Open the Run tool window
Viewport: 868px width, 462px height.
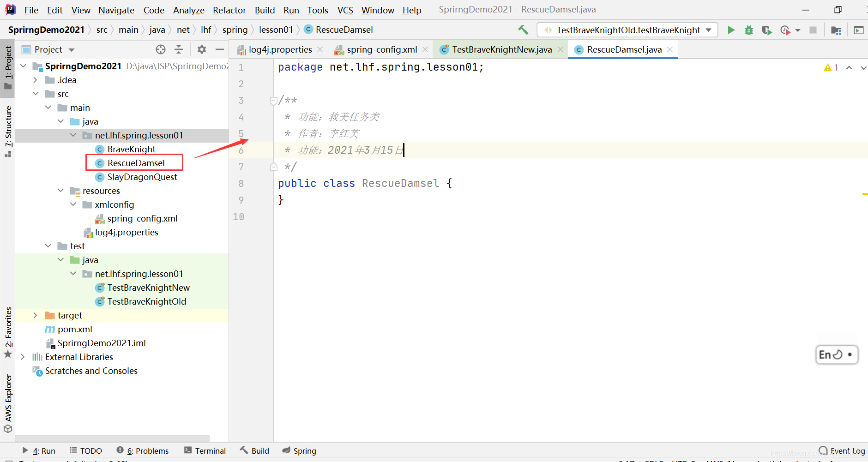(x=39, y=451)
